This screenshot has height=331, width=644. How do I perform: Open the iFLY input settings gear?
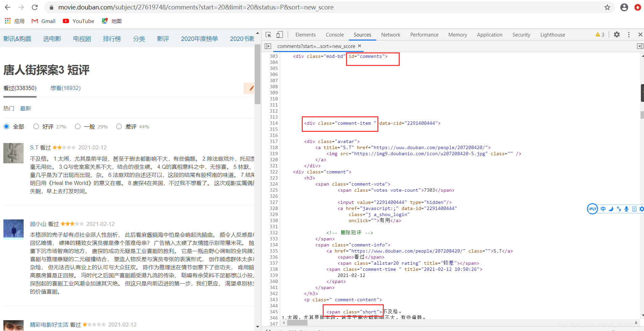tap(641, 209)
